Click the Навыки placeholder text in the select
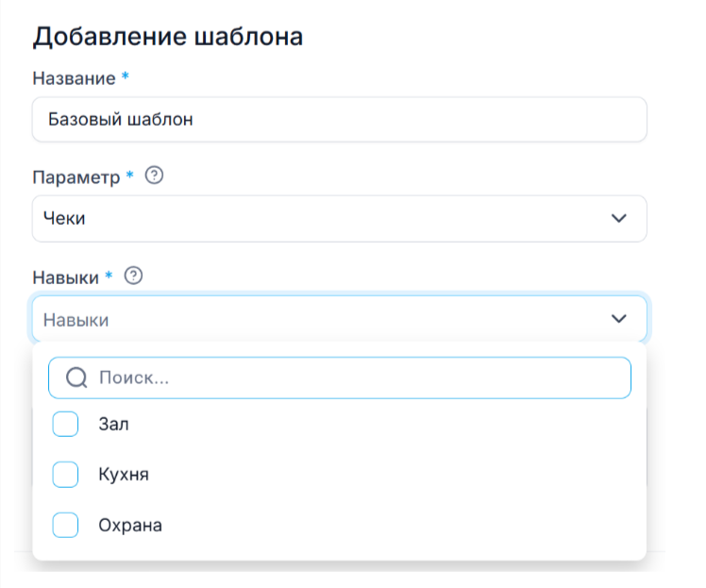Image resolution: width=706 pixels, height=588 pixels. 76,320
